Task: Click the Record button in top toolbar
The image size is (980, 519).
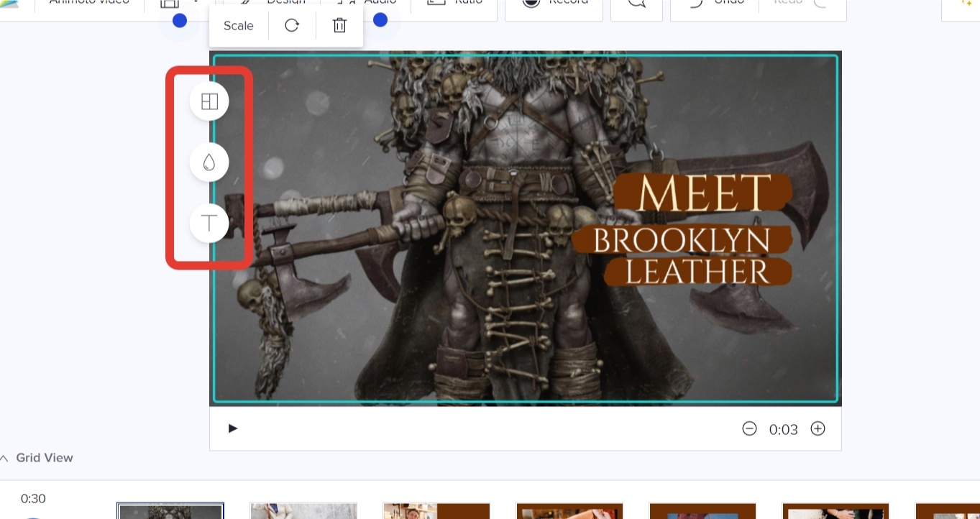Action: (x=554, y=4)
